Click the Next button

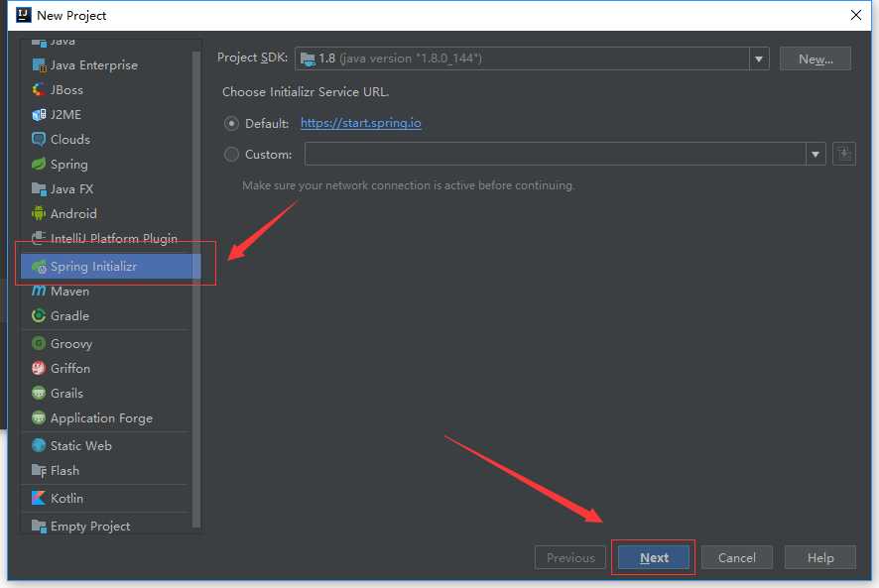click(x=654, y=557)
